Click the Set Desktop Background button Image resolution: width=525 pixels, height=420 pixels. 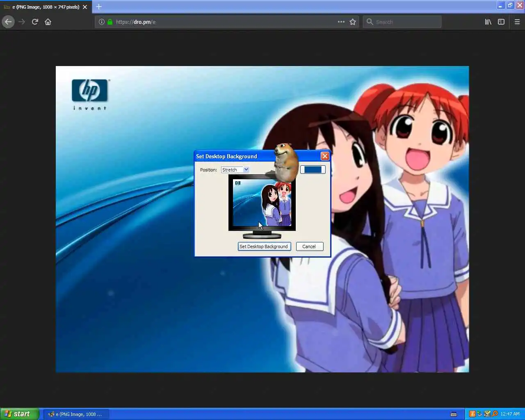pos(264,247)
